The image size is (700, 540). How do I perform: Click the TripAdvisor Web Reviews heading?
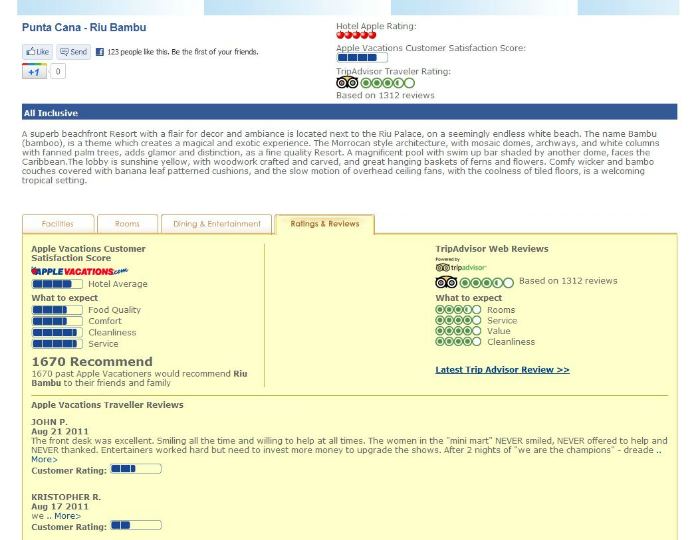pyautogui.click(x=492, y=249)
